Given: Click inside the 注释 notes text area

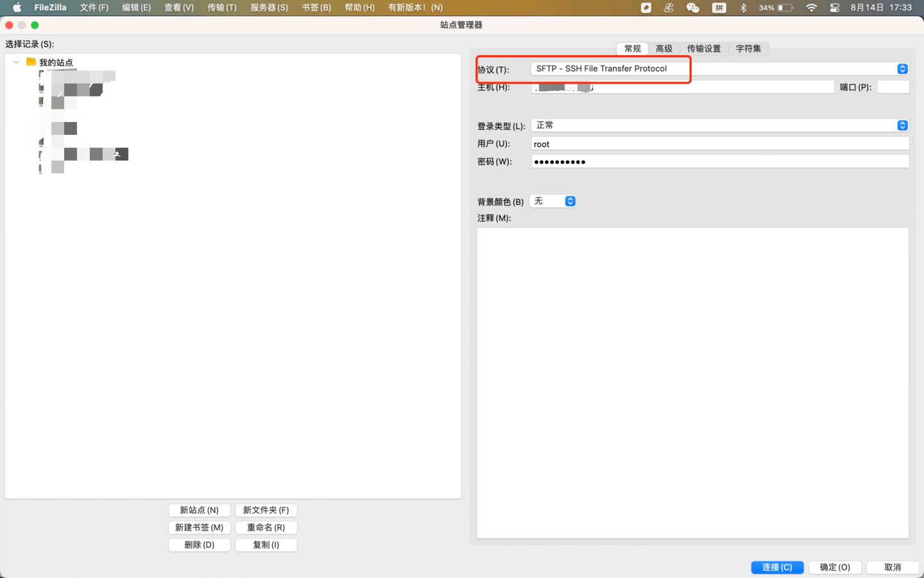Looking at the screenshot, I should [x=693, y=383].
